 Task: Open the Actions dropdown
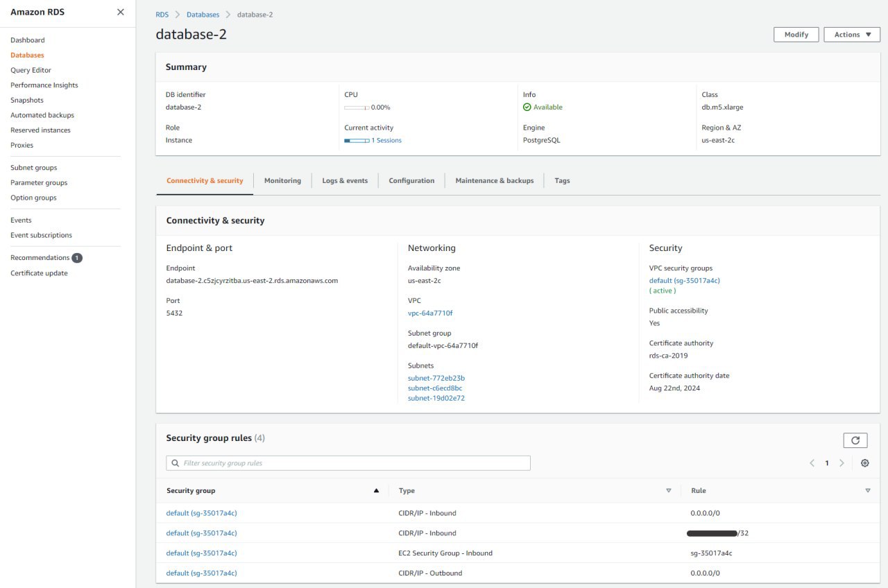coord(852,35)
